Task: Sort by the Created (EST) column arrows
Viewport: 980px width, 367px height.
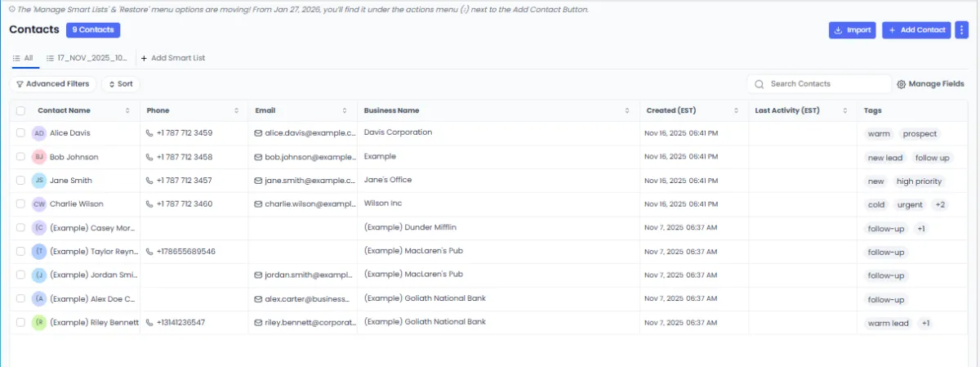Action: point(737,110)
